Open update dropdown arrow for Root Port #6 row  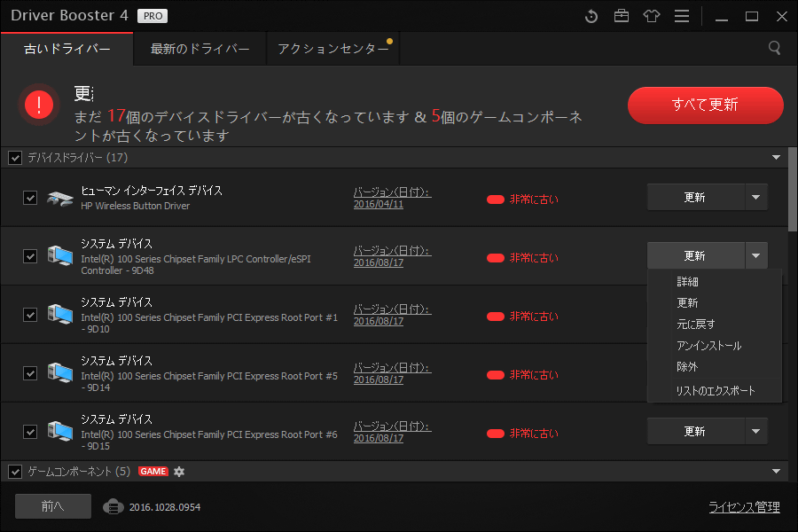tap(756, 431)
